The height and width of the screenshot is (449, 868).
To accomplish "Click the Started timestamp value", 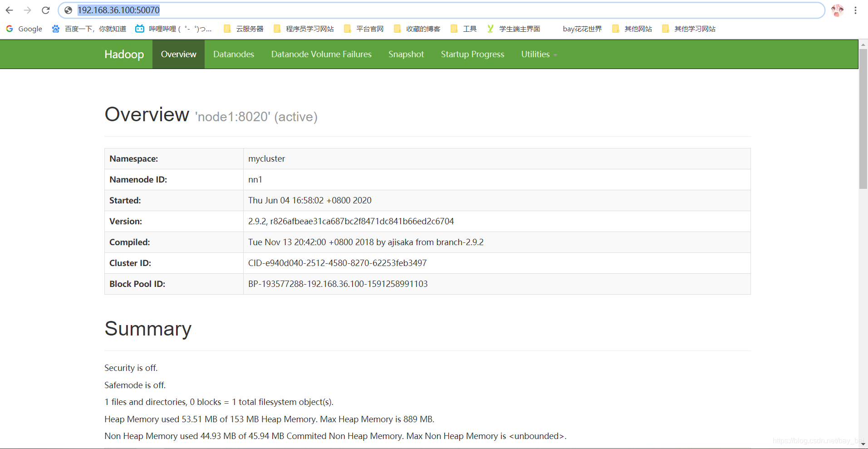I will 309,200.
